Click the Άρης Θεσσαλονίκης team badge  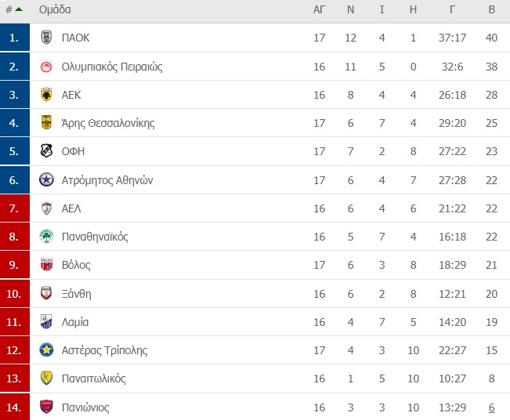point(46,123)
